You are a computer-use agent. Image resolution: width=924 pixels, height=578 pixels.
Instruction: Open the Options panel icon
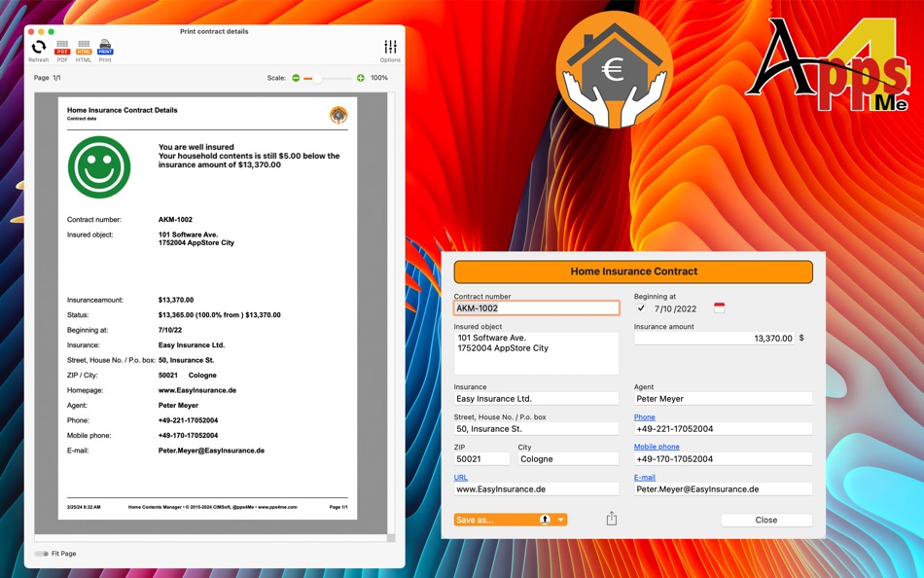tap(390, 46)
